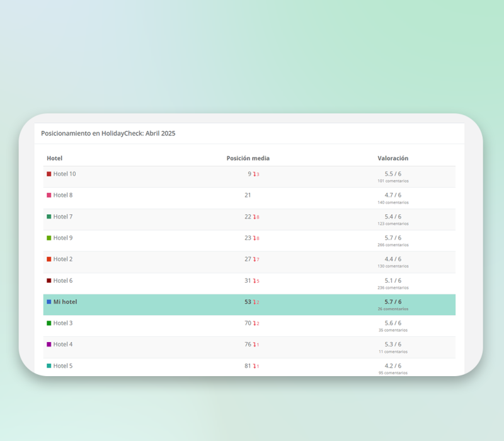504x441 pixels.
Task: Click the 26 comentarios label
Action: [x=392, y=309]
